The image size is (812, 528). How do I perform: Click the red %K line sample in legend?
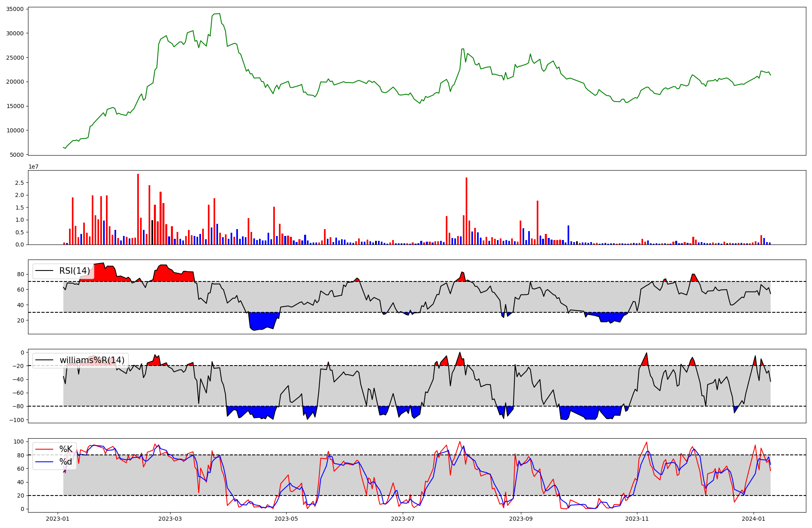[44, 449]
